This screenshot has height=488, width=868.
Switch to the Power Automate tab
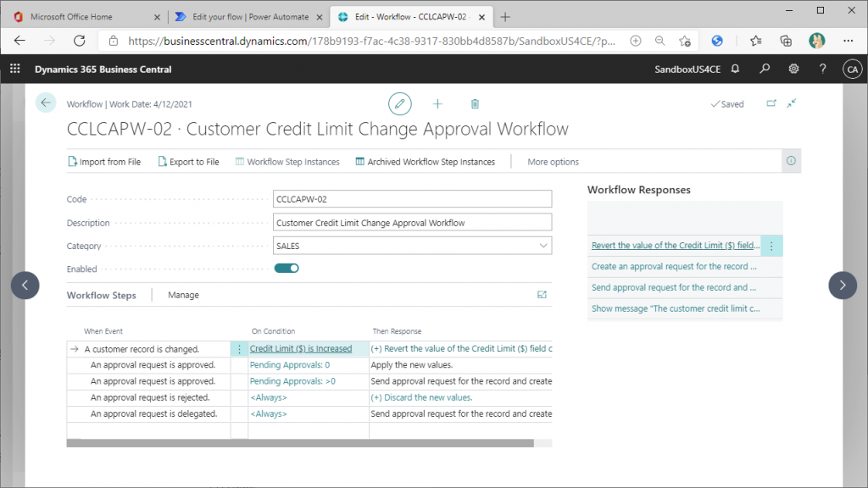pos(250,17)
